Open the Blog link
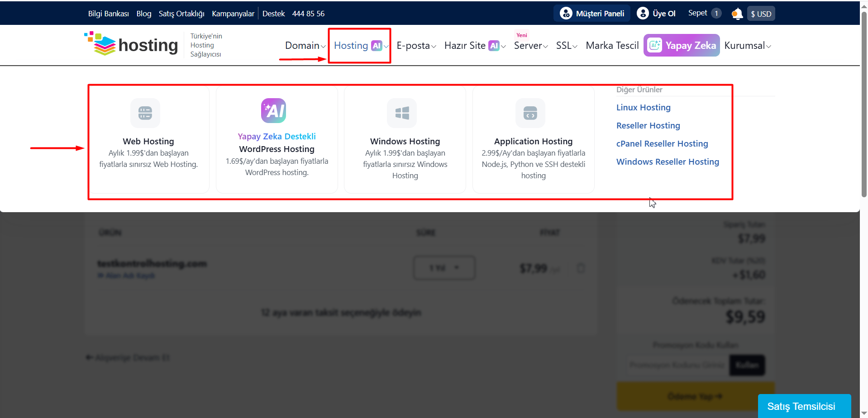868x418 pixels. click(144, 14)
